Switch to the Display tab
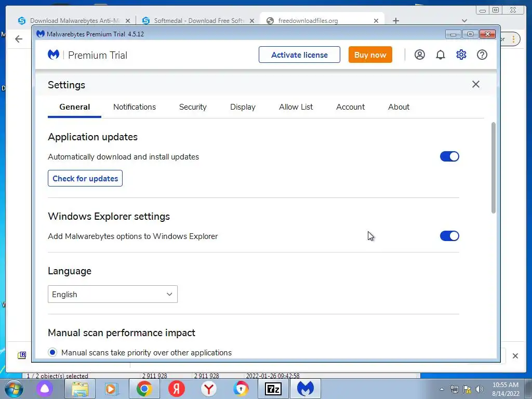Image resolution: width=532 pixels, height=399 pixels. click(x=243, y=107)
